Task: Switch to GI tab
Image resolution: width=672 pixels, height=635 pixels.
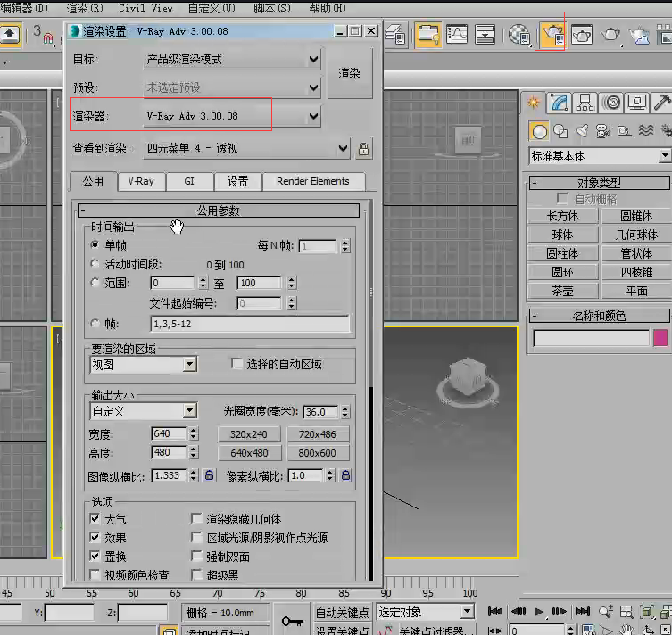Action: [x=189, y=181]
